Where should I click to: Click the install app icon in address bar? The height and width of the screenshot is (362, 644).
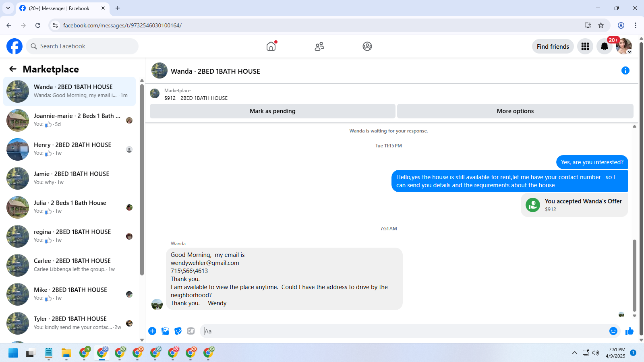588,25
